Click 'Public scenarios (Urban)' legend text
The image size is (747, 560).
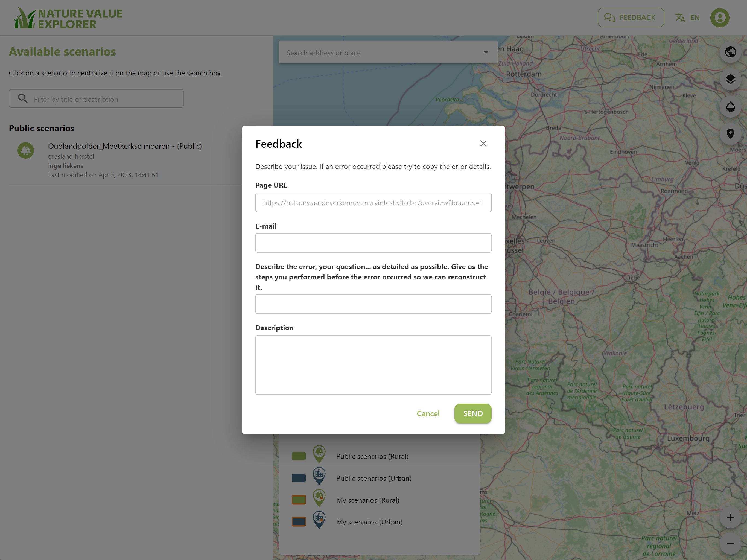(373, 478)
